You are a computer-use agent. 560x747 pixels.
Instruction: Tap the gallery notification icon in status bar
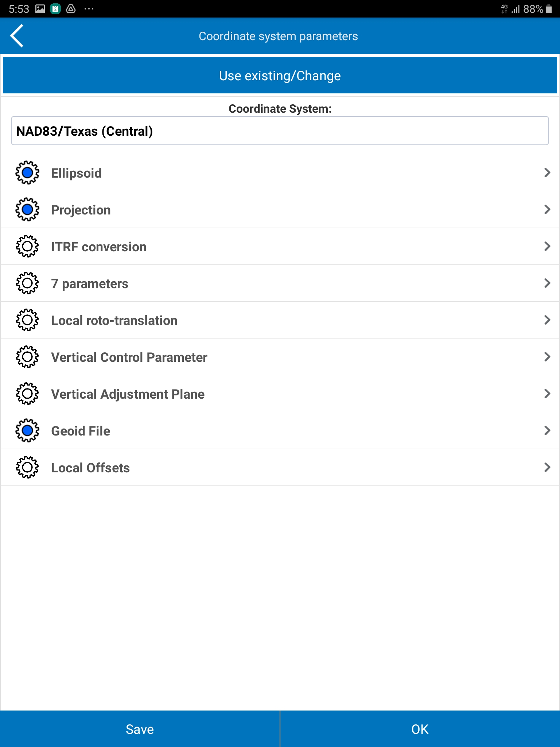pos(40,9)
